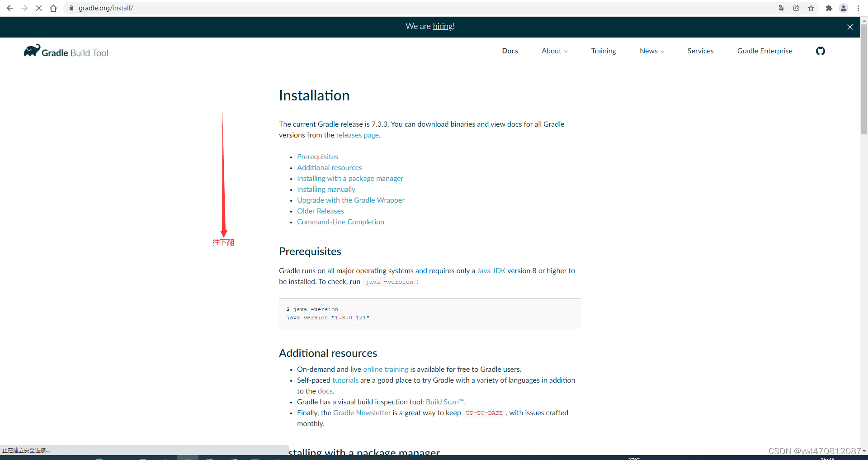Click the browser forward arrow
This screenshot has width=868, height=460.
[x=24, y=8]
